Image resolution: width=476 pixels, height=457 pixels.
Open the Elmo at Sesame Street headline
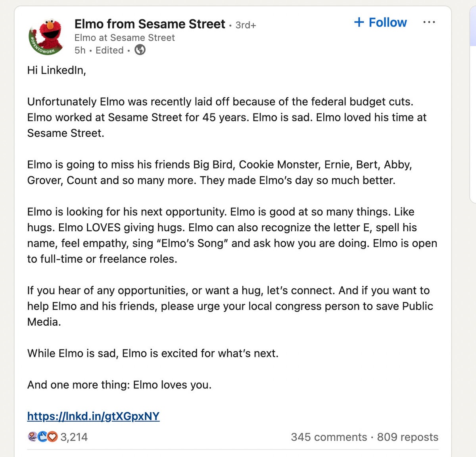[125, 38]
